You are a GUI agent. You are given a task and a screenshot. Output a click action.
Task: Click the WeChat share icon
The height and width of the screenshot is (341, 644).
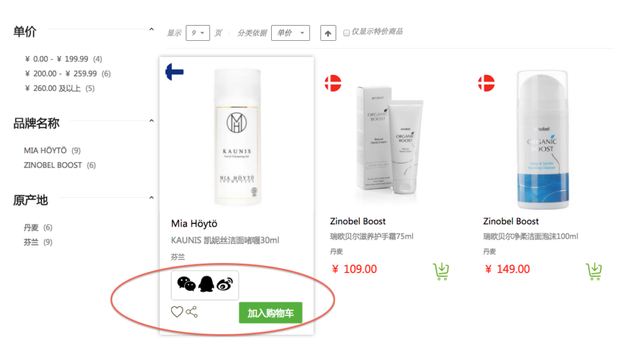186,284
